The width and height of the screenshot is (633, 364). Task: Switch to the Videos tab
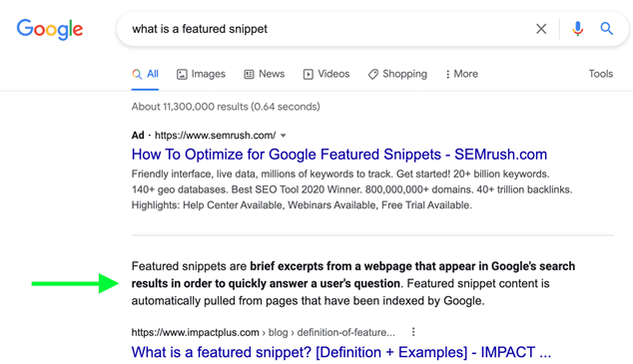pyautogui.click(x=326, y=74)
